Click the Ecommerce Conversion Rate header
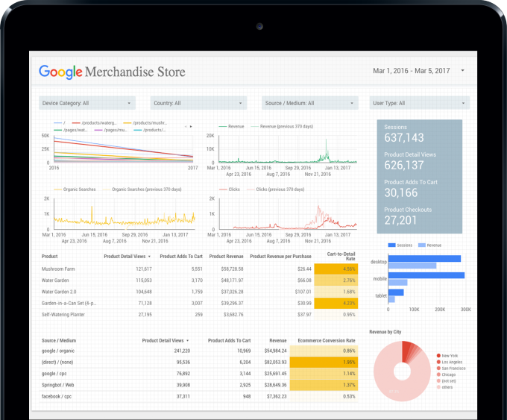 point(327,340)
